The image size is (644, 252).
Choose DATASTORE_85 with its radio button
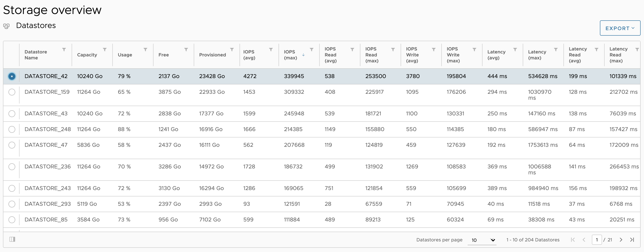pos(12,220)
